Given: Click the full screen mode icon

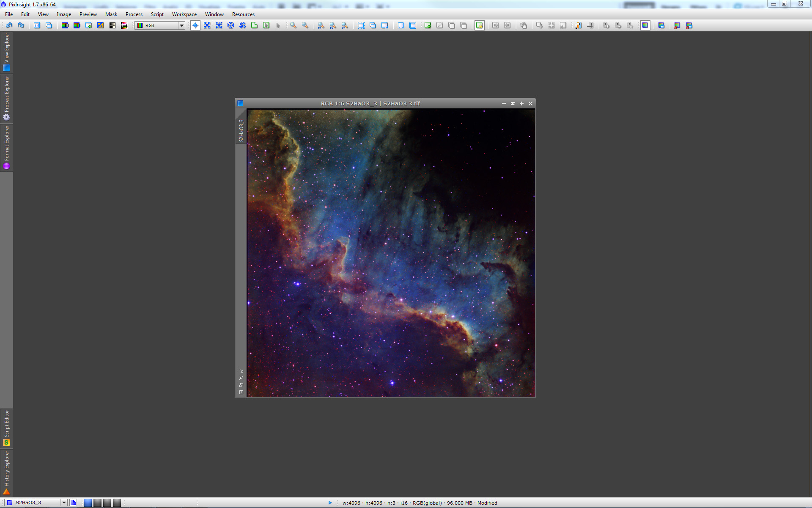Looking at the screenshot, I should pos(401,25).
